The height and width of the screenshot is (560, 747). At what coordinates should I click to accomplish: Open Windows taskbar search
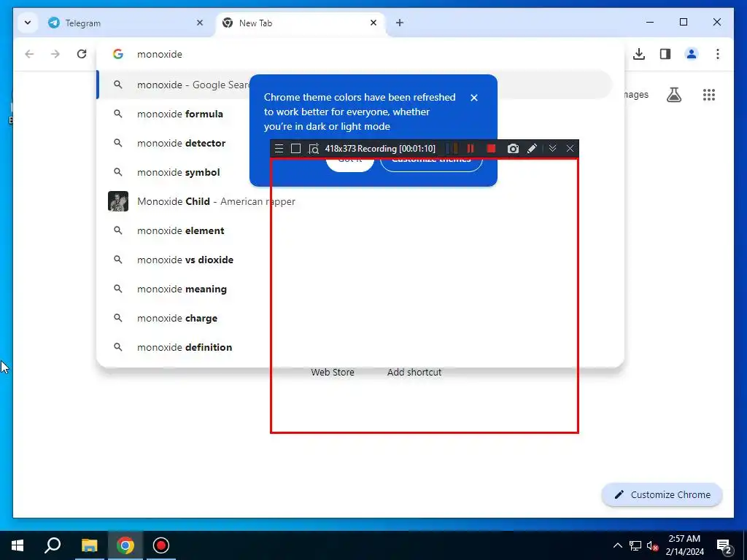coord(53,545)
